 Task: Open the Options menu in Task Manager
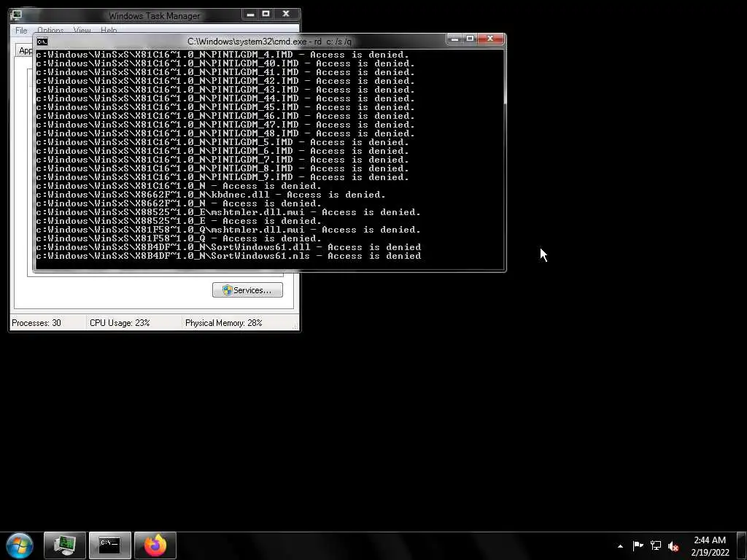(x=50, y=31)
